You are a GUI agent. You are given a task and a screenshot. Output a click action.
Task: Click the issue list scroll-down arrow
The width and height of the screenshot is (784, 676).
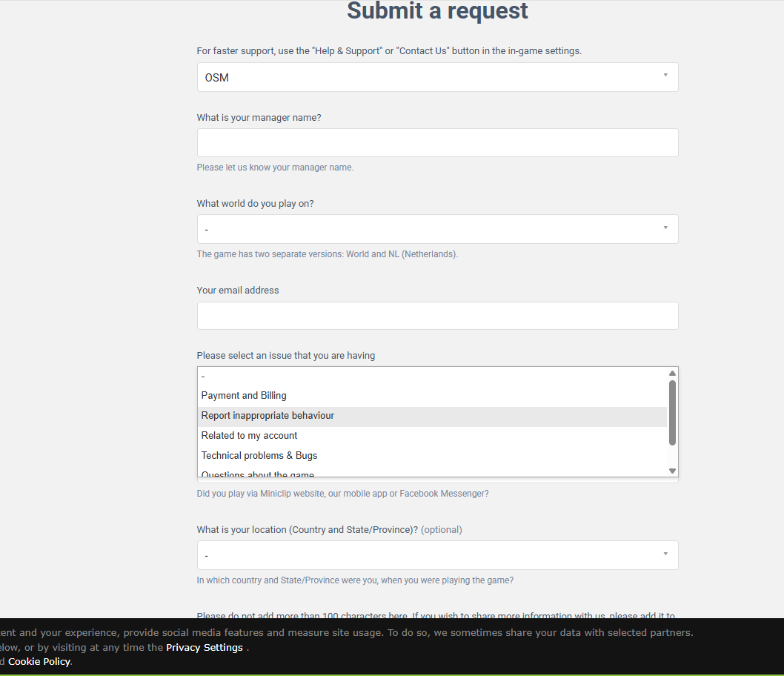pyautogui.click(x=672, y=471)
